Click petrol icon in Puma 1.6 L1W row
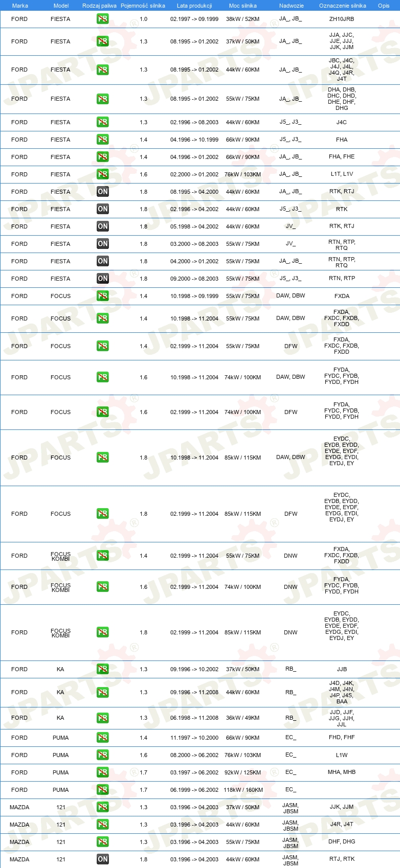Screen dimensions: 400x868 click(103, 755)
